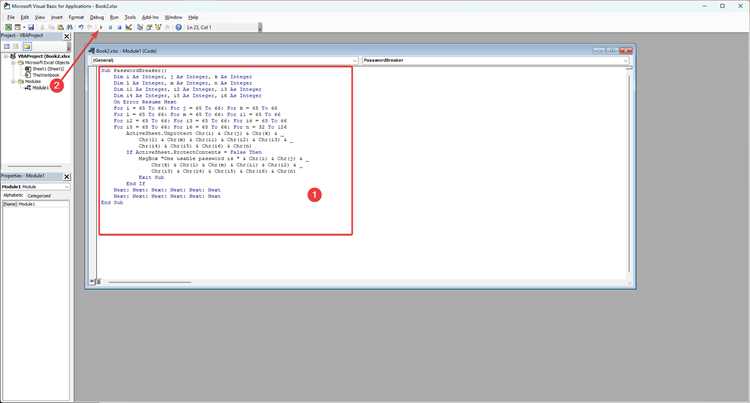This screenshot has width=750, height=403.
Task: Click the 'On Error Resume Next' code line
Action: (145, 102)
